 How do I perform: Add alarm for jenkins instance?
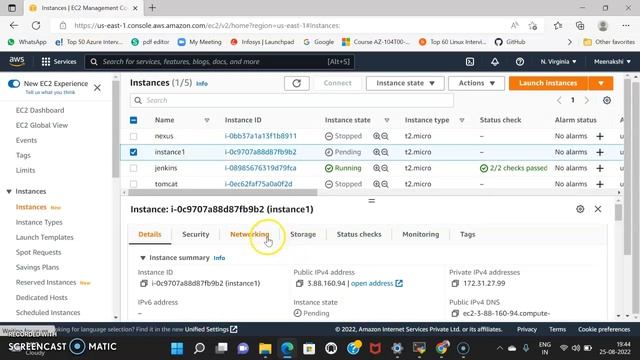point(600,168)
